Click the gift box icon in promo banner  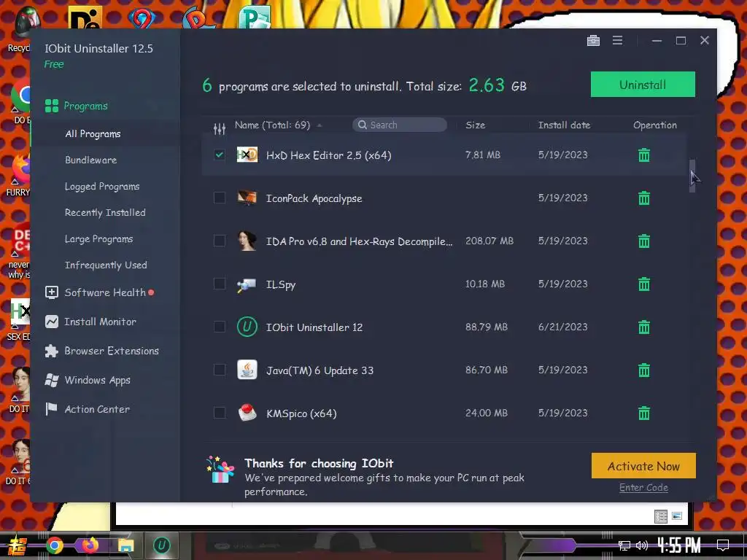tap(220, 470)
